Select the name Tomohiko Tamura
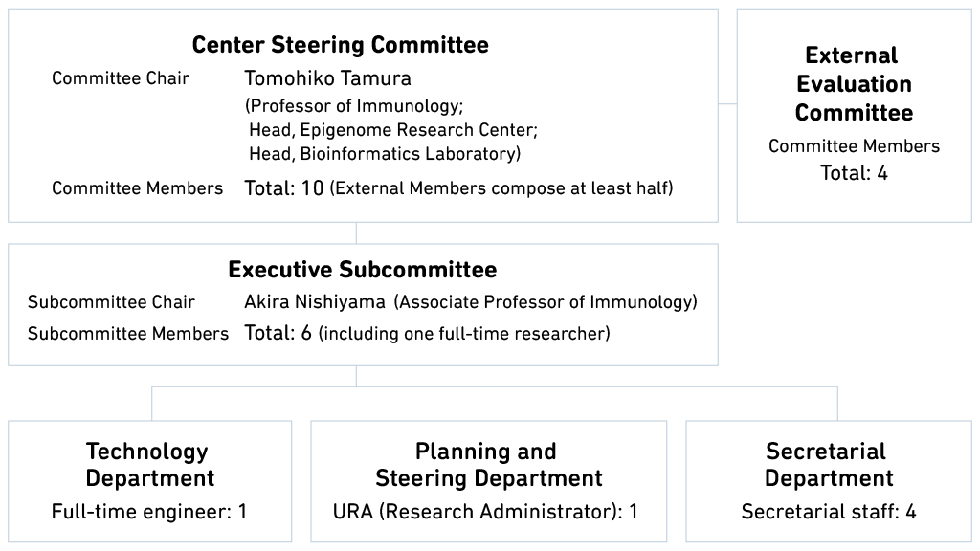Screen dimensions: 980x551 327,78
